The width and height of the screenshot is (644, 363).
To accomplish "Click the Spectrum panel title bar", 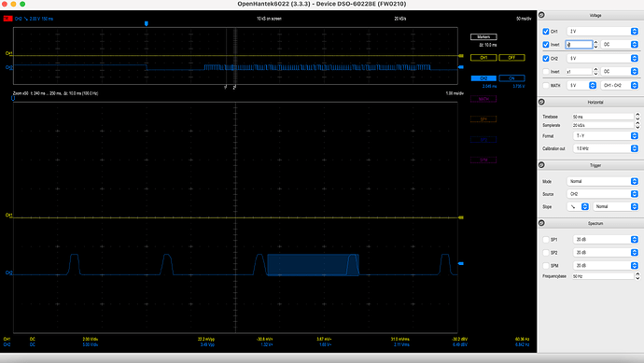I will pos(591,223).
